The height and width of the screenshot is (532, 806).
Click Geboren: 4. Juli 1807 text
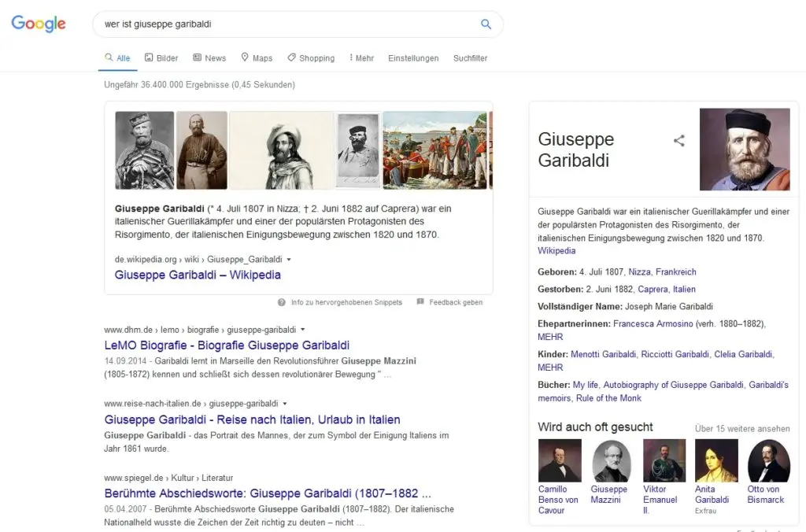point(581,272)
